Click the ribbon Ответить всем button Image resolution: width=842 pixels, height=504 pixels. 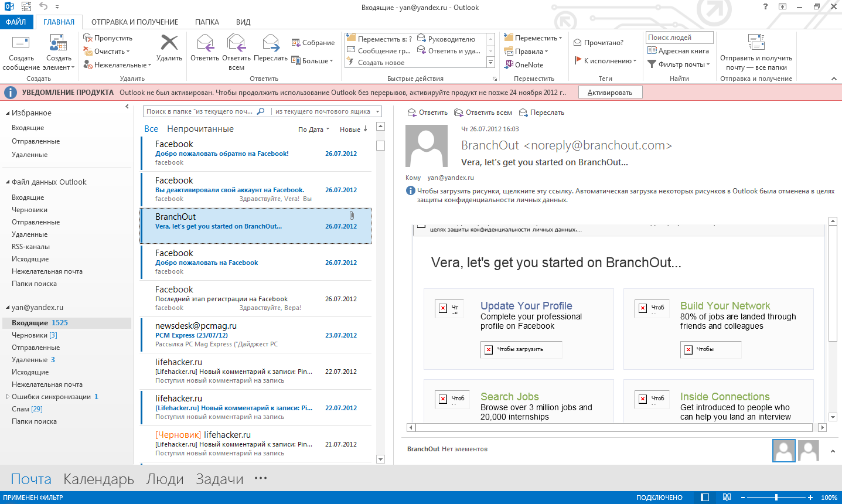[x=236, y=53]
